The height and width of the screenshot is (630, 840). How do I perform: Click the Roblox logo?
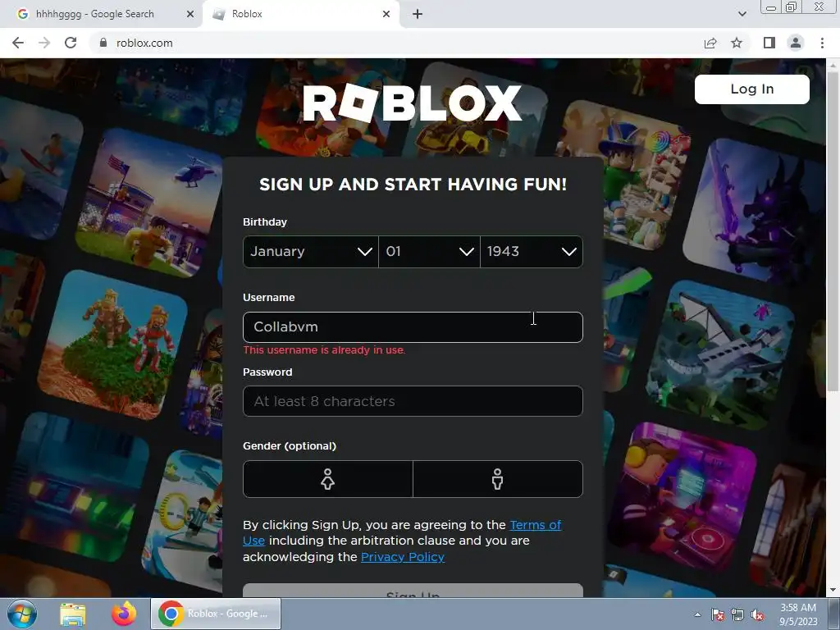click(x=412, y=103)
